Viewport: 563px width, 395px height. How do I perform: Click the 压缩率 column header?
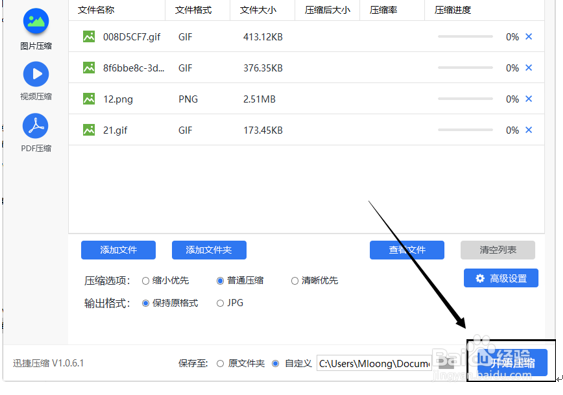click(383, 10)
